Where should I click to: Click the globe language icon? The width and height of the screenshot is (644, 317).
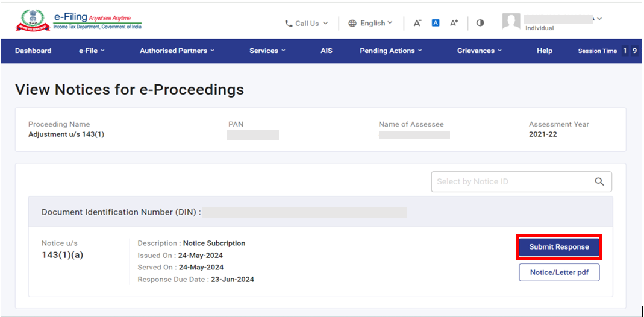(x=352, y=24)
